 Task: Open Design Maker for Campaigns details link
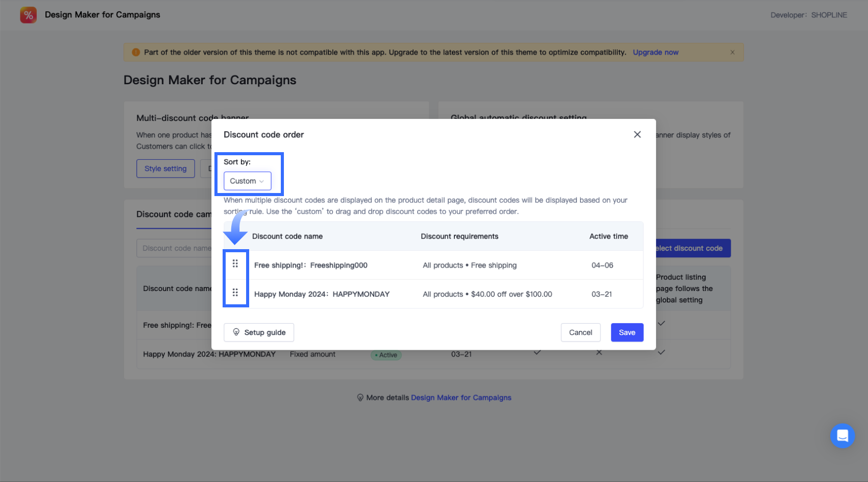click(x=461, y=398)
